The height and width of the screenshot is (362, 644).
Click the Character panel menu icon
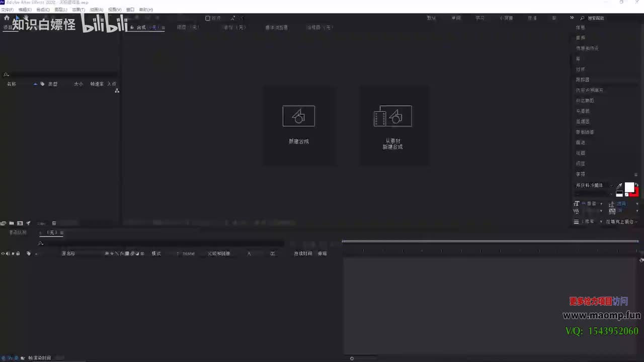point(635,174)
